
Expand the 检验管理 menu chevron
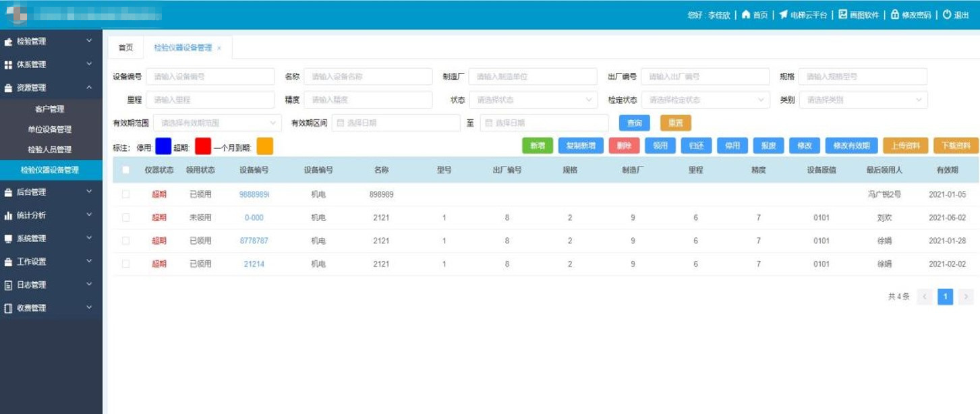pos(89,42)
